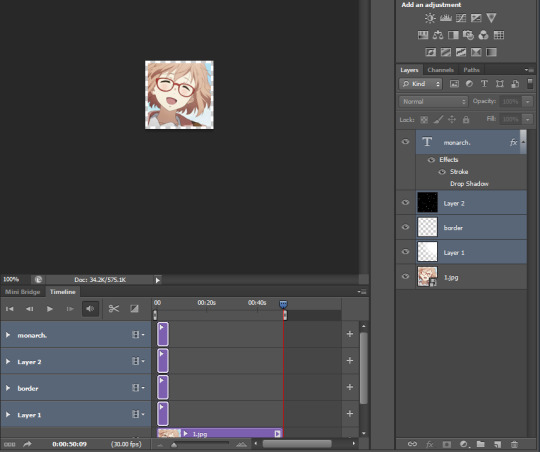The image size is (540, 452).
Task: Switch to the Layers tab
Action: click(x=409, y=70)
